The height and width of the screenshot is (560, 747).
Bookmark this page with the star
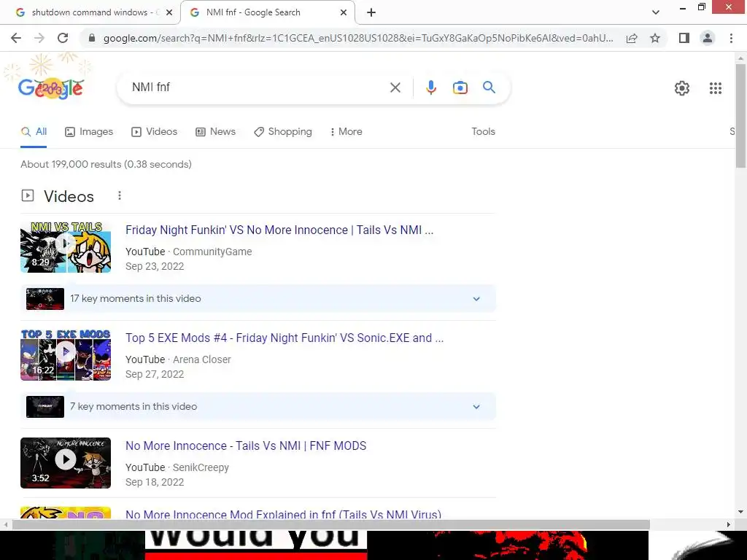coord(655,38)
